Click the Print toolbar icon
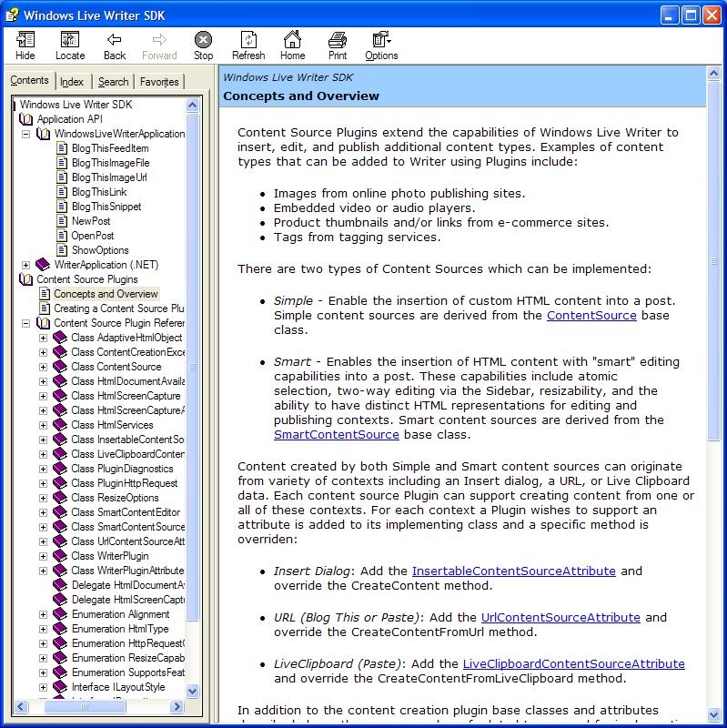This screenshot has width=727, height=728. pyautogui.click(x=338, y=39)
